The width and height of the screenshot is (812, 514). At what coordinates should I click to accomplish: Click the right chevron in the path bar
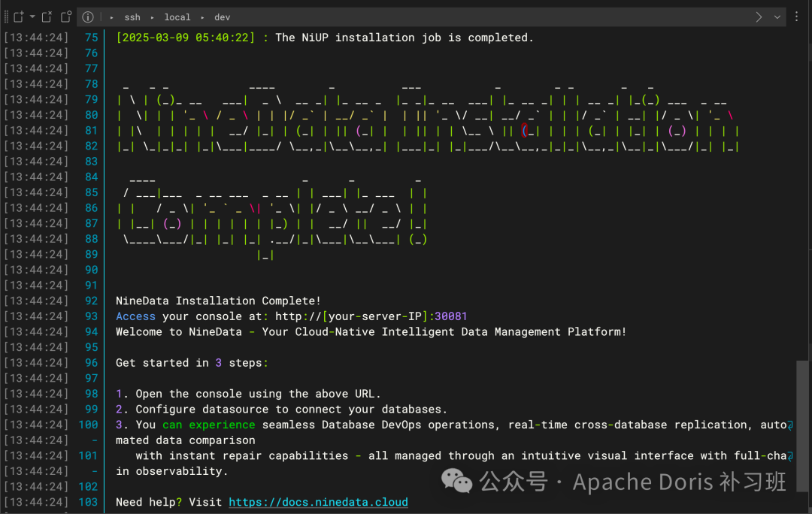(x=759, y=17)
